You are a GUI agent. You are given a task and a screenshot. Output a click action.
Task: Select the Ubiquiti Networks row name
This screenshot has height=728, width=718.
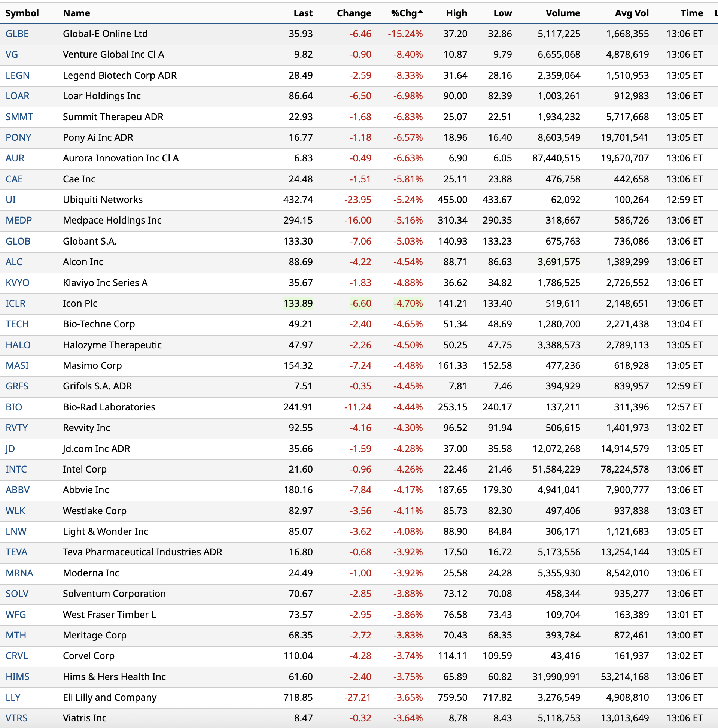(103, 200)
